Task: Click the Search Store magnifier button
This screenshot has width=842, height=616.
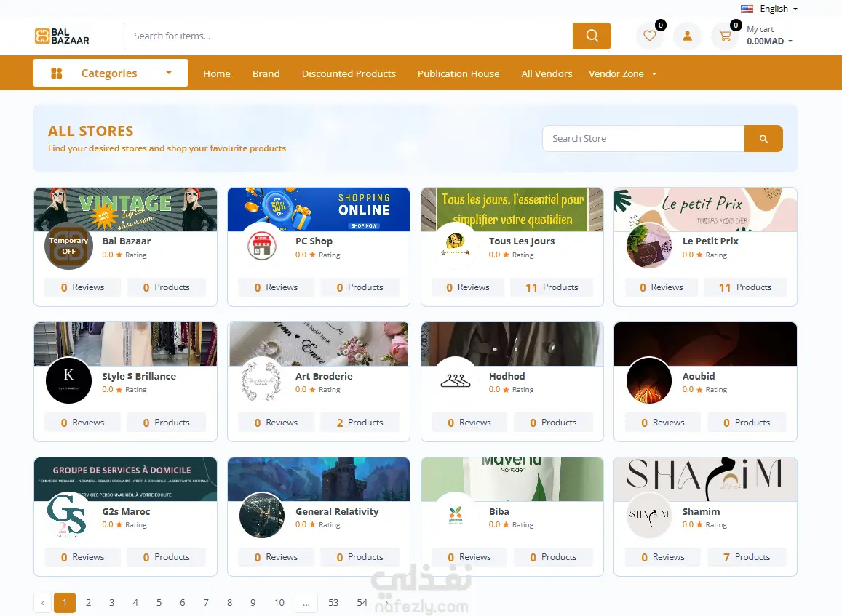Action: (763, 138)
